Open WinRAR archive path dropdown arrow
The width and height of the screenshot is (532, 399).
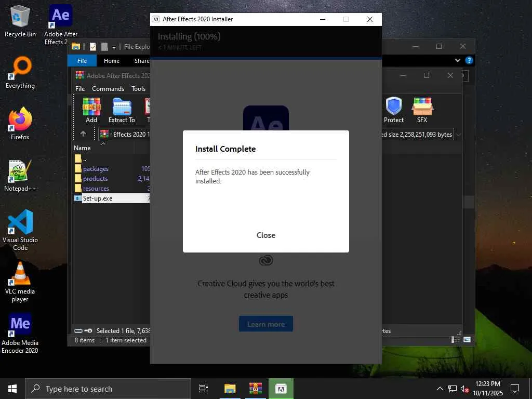pos(459,135)
